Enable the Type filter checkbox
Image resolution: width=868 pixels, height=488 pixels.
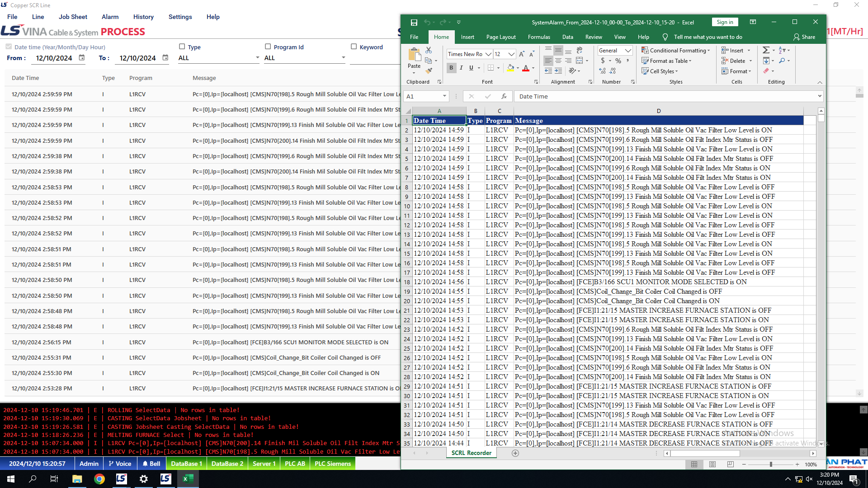tap(182, 47)
